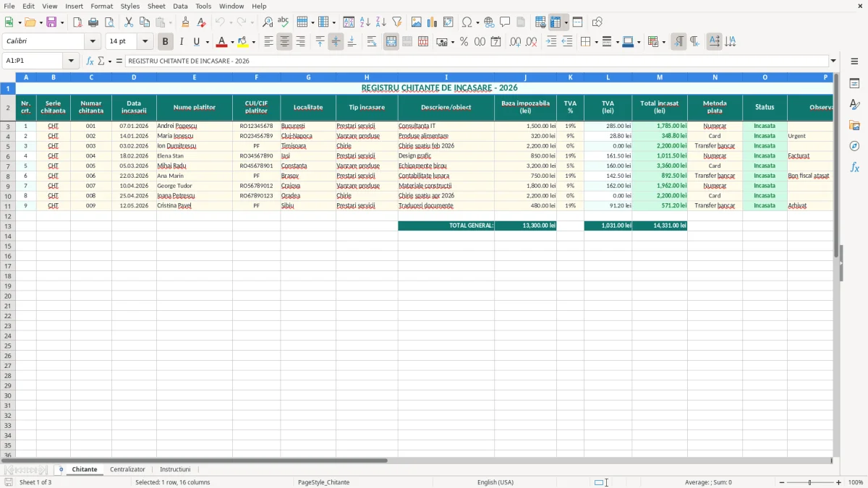868x488 pixels.
Task: Insert a hyperlink
Action: 490,22
